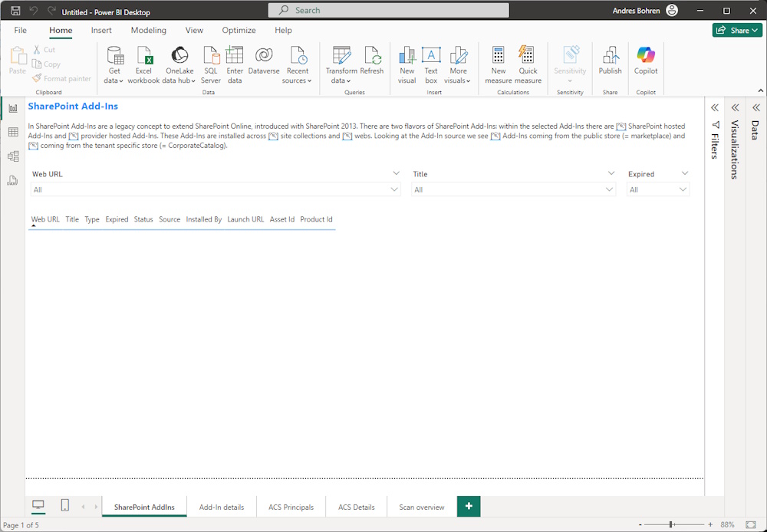Viewport: 767px width, 532px height.
Task: Open the View ribbon tab
Action: pos(194,30)
